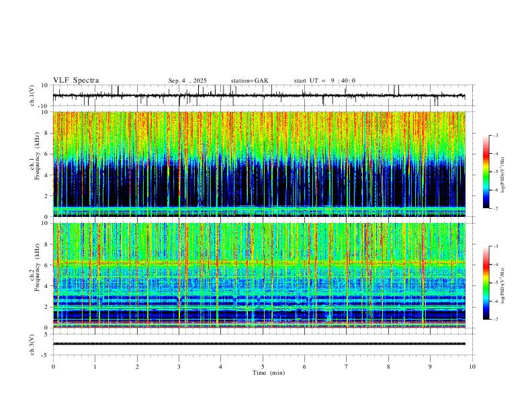532x411 pixels.
Task: Click time axis tick label "7"
Action: pos(347,367)
